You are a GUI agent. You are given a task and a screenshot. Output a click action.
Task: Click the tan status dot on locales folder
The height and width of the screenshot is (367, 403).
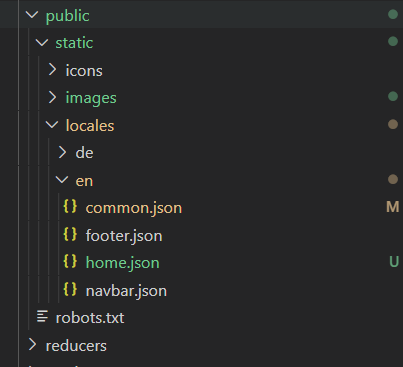(x=393, y=124)
